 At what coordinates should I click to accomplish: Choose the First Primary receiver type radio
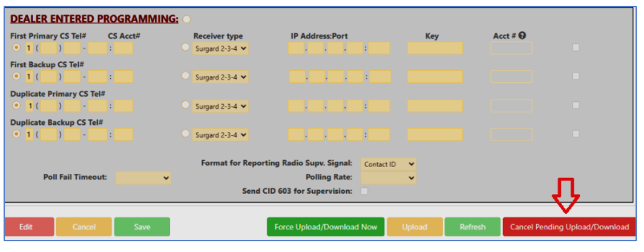pos(186,47)
